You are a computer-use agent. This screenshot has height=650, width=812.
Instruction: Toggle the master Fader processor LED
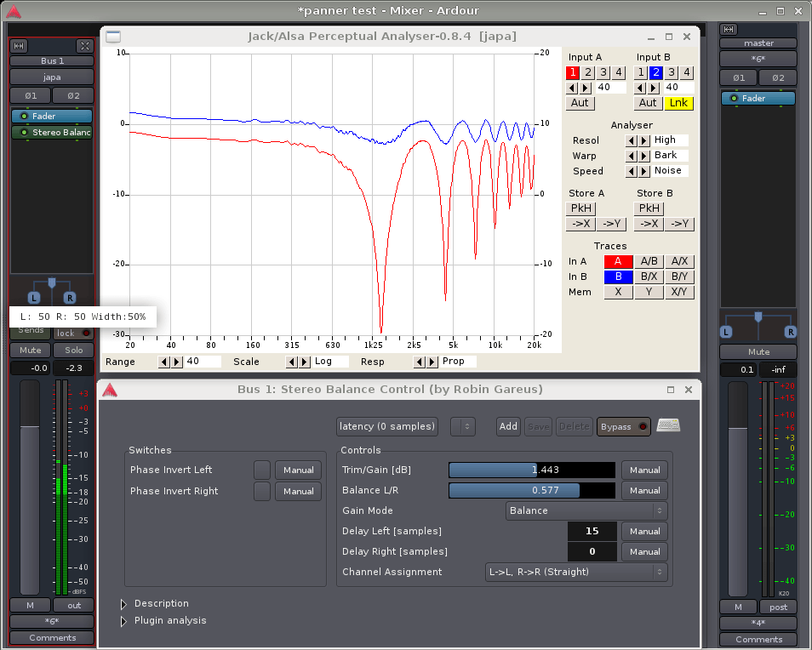[734, 99]
